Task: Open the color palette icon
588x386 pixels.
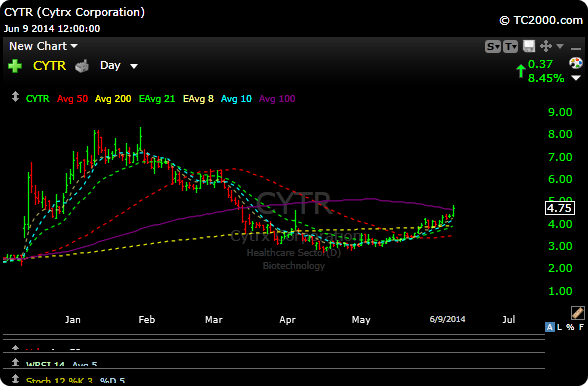Action: [576, 63]
